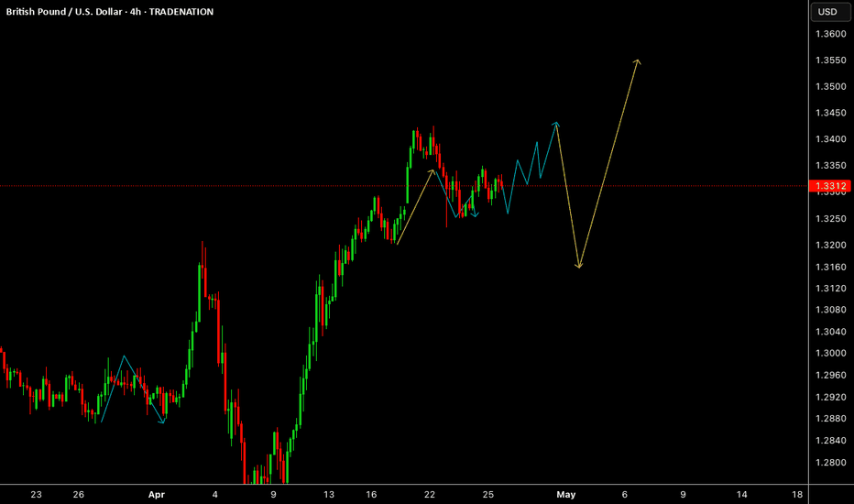Screen dimensions: 854x504
Task: Click the 18 date label on time axis
Action: [797, 495]
